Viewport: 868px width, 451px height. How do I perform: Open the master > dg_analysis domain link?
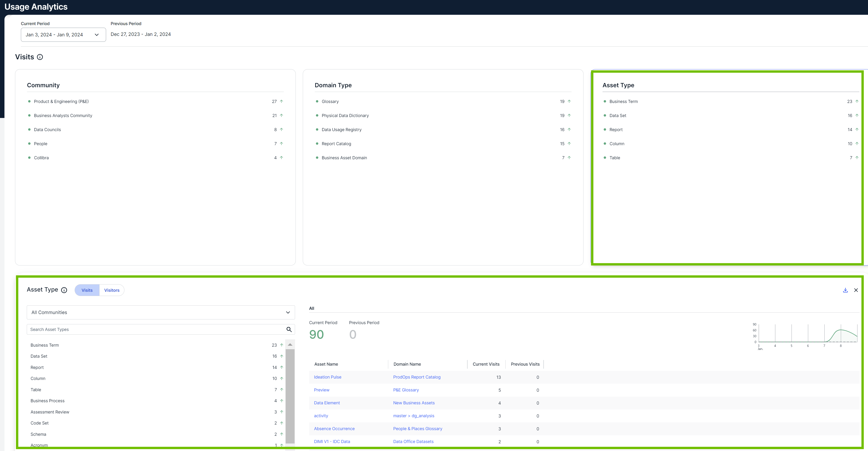coord(413,416)
